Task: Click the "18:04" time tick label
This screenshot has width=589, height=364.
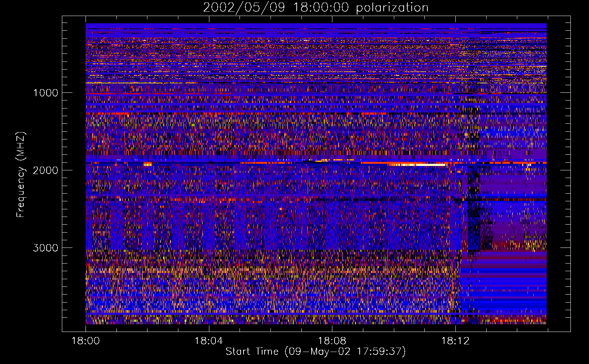Action: click(209, 341)
